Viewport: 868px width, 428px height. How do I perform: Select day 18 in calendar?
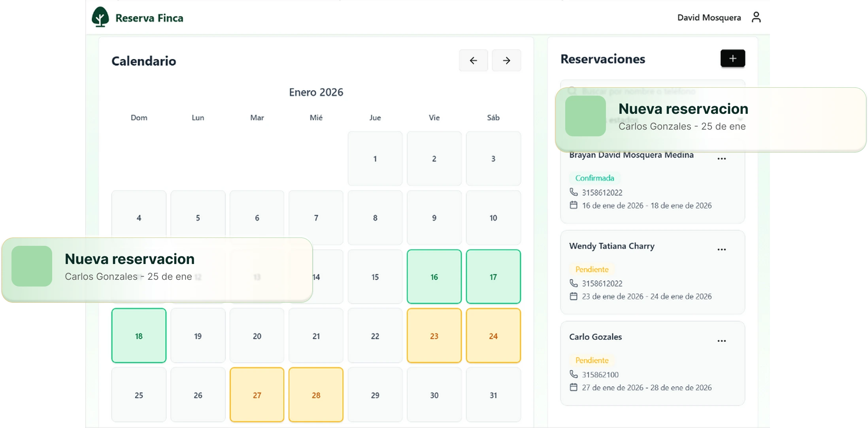point(139,336)
